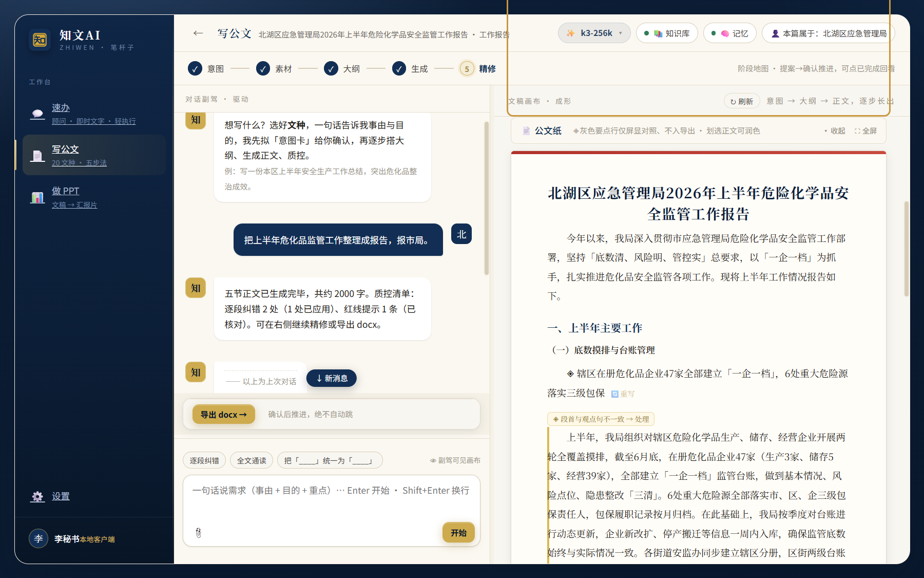Click 本地客户端 label

click(97, 539)
